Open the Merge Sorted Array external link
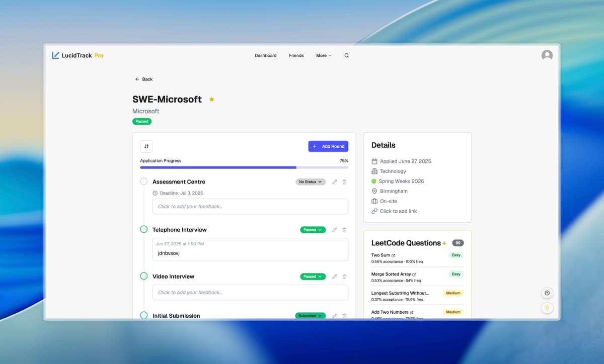604x364 pixels. [414, 275]
